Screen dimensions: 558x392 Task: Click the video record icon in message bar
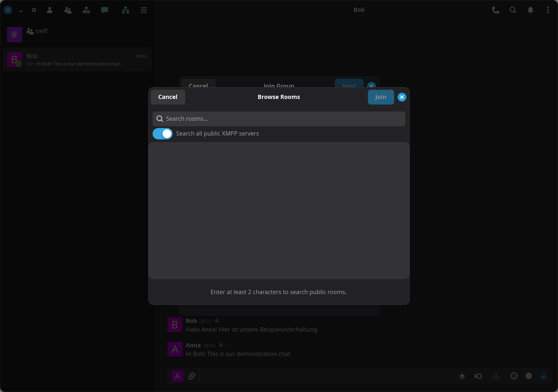pyautogui.click(x=478, y=376)
